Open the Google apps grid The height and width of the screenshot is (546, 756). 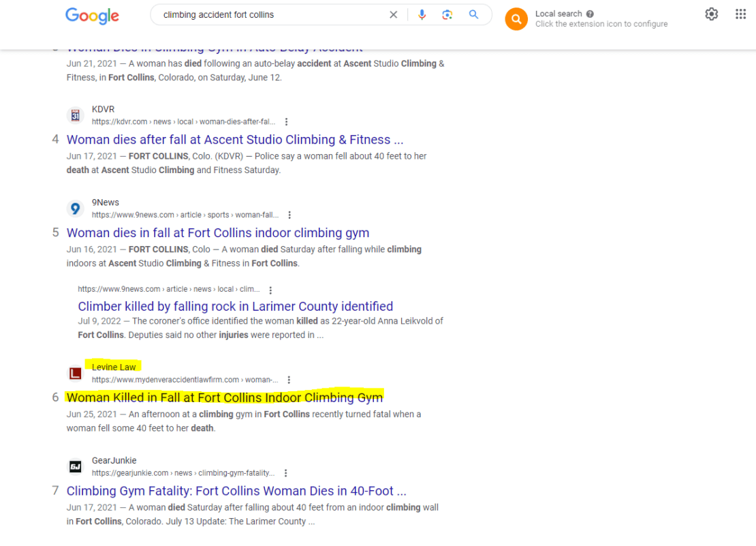(740, 14)
